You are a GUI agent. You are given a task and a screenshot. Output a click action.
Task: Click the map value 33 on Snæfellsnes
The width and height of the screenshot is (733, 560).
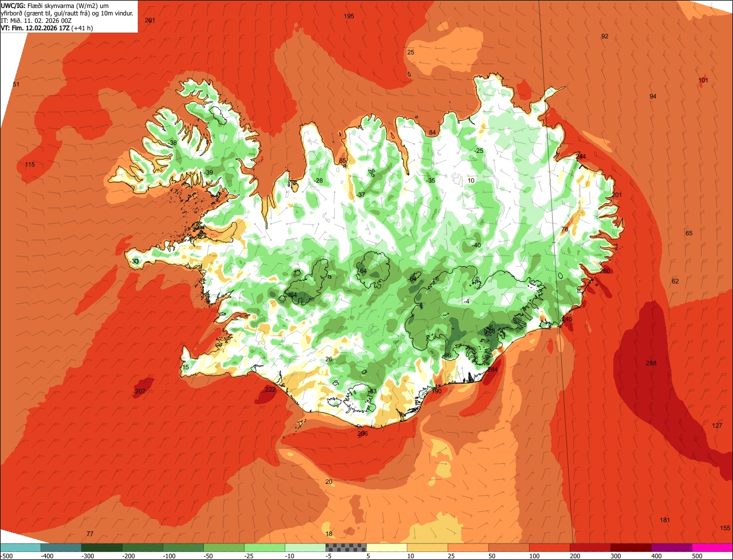(135, 261)
